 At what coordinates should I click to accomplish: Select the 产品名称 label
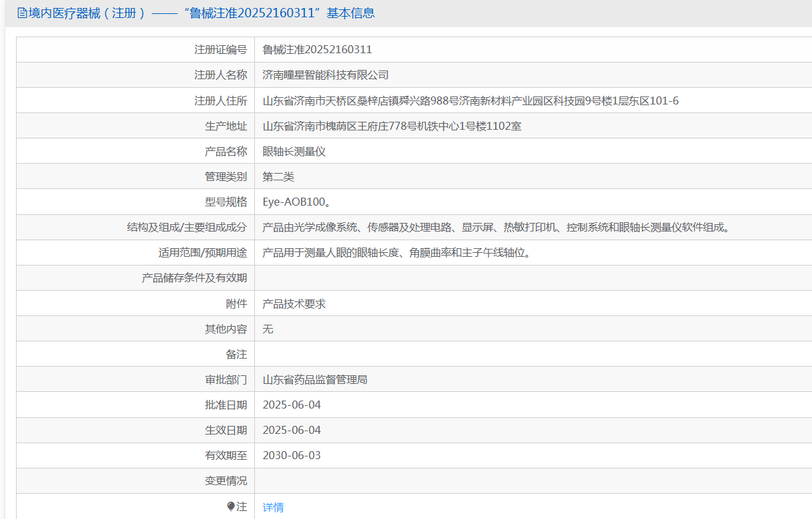tap(226, 151)
